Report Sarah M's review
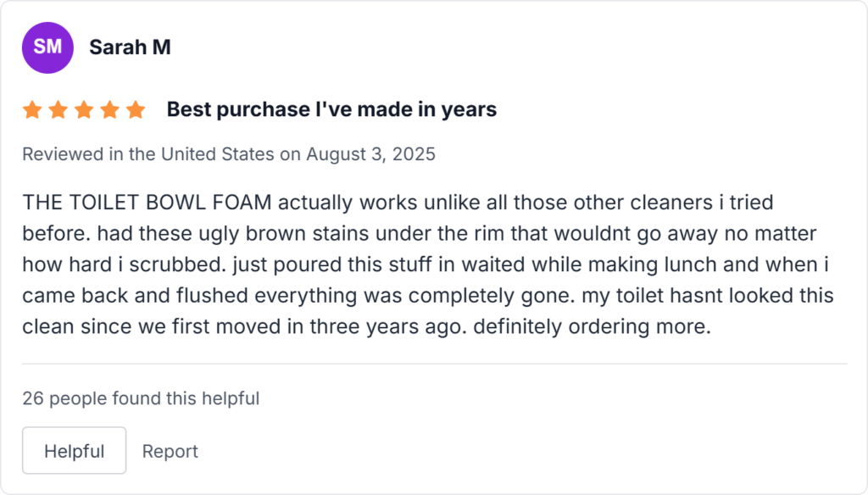Viewport: 868px width, 495px height. [170, 450]
